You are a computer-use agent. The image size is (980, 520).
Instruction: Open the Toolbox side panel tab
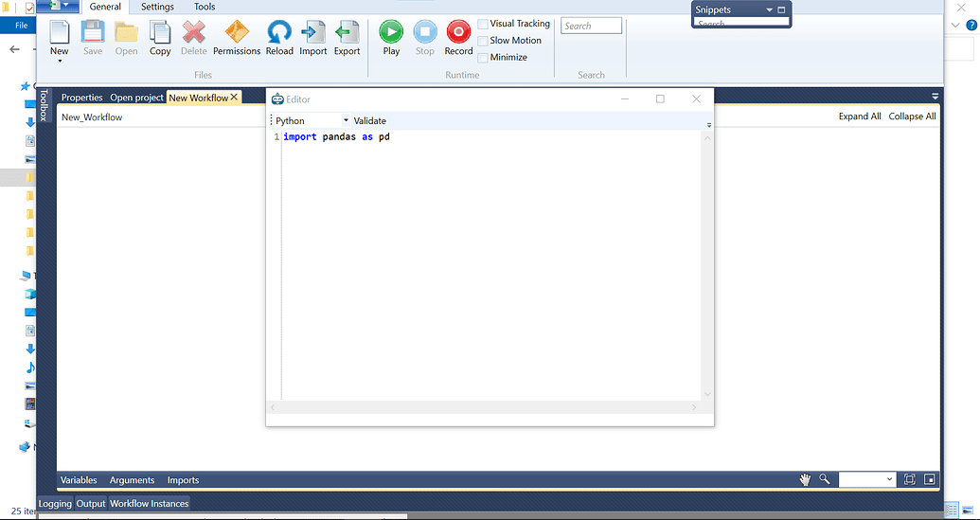coord(44,104)
